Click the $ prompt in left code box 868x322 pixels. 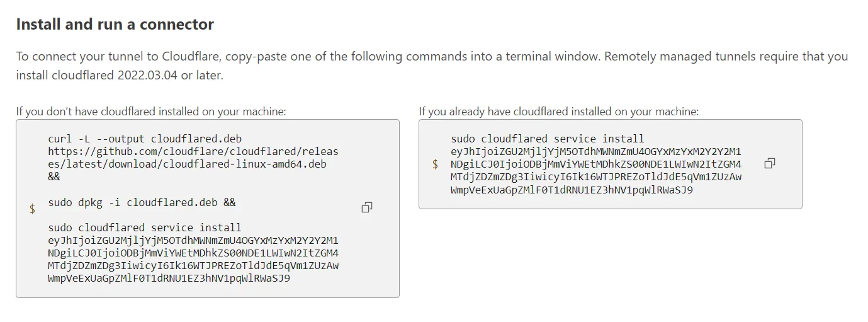click(32, 209)
